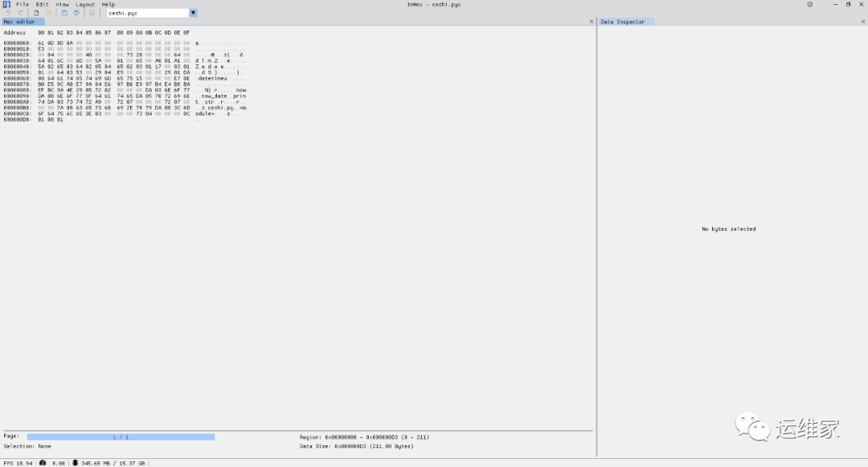Click the 345.65 MB / 15.37 GB memory readout

(113, 463)
